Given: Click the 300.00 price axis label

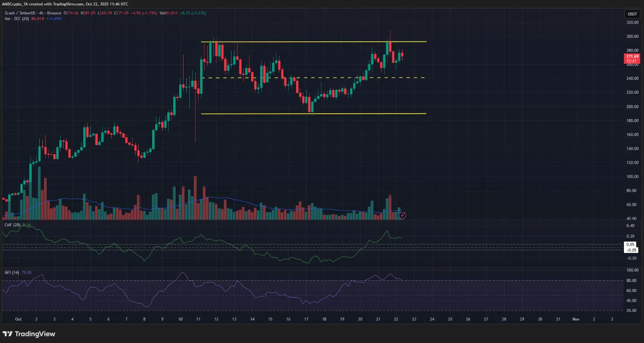Looking at the screenshot, I should click(632, 36).
